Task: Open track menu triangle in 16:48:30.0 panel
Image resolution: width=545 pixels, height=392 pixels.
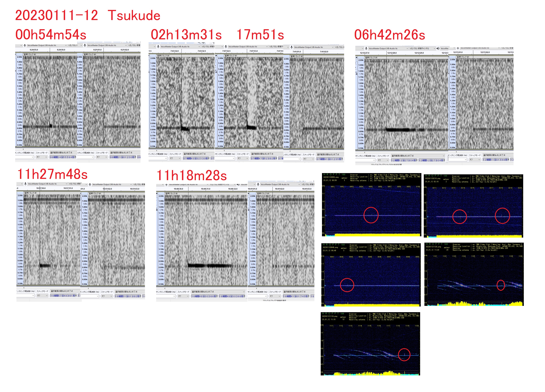Action: coord(157,193)
